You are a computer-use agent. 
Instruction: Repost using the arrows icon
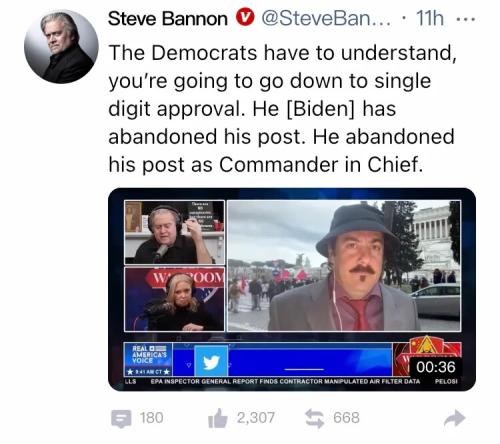[x=315, y=418]
